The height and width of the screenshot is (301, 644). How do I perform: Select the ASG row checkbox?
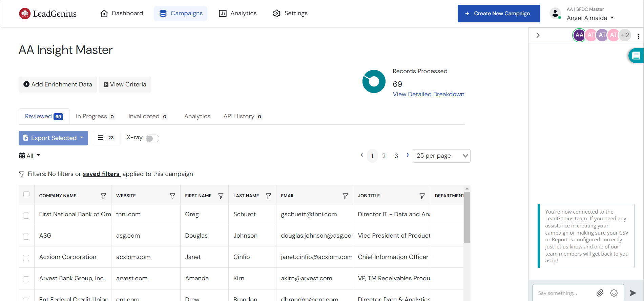[x=26, y=237]
